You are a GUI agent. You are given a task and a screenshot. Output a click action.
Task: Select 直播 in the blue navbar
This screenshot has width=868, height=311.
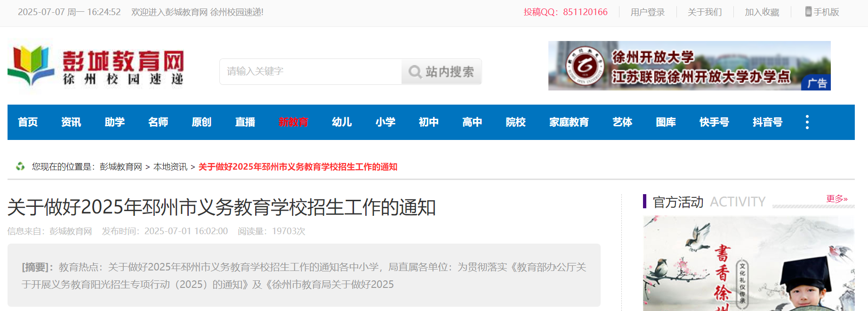pos(245,122)
